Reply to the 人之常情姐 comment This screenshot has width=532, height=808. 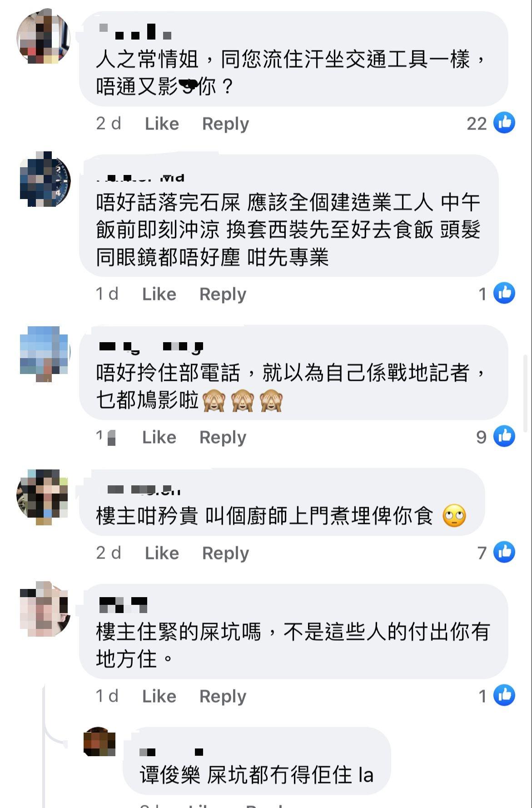226,124
